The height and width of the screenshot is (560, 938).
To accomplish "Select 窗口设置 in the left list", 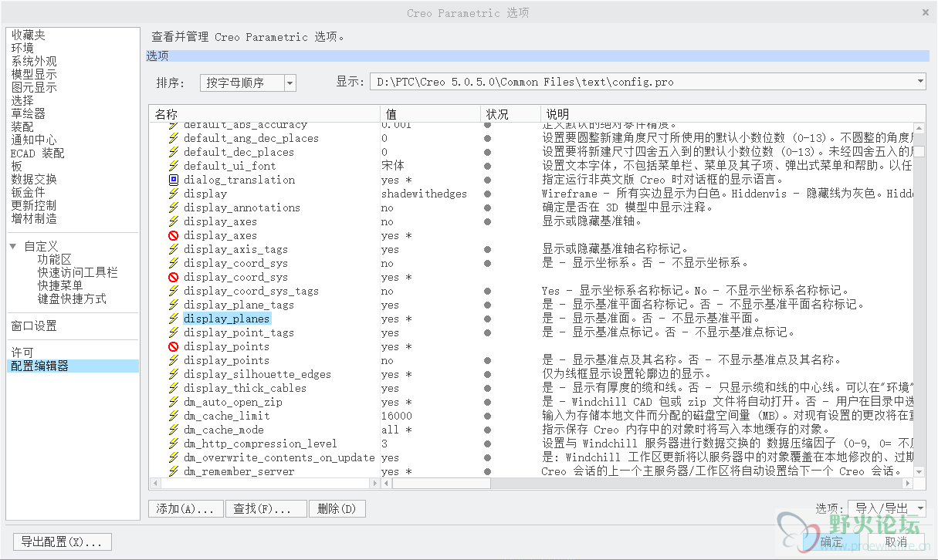I will pyautogui.click(x=34, y=326).
